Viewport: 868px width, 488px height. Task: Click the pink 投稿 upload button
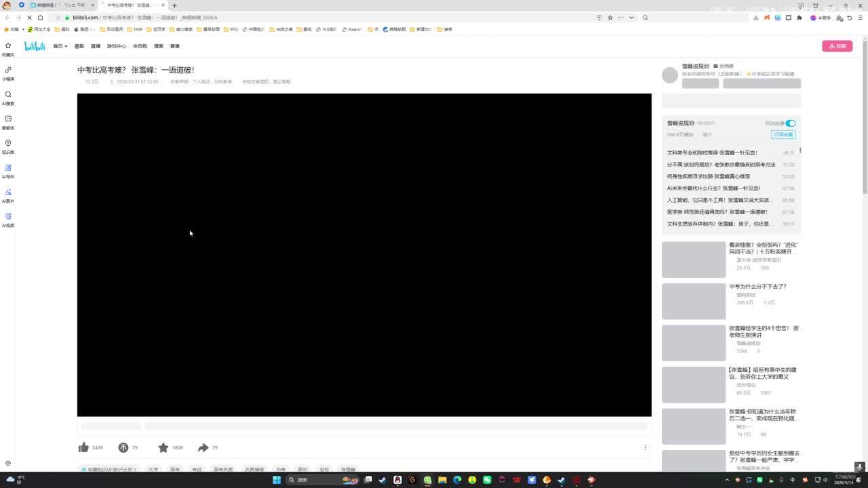[837, 46]
